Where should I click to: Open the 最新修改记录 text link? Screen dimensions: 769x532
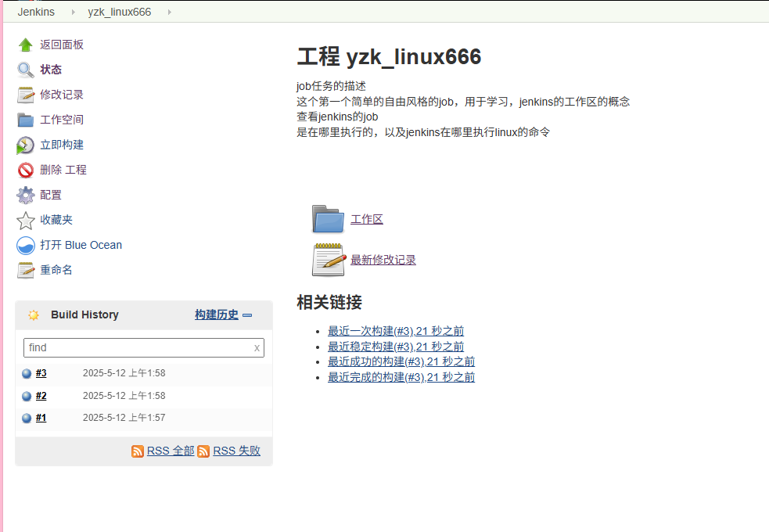click(x=383, y=260)
